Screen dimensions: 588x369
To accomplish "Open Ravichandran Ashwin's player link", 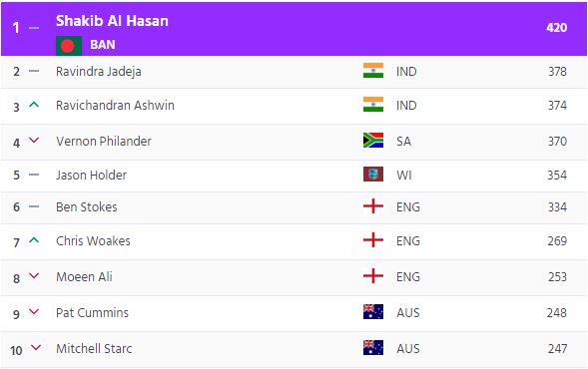I will click(115, 106).
